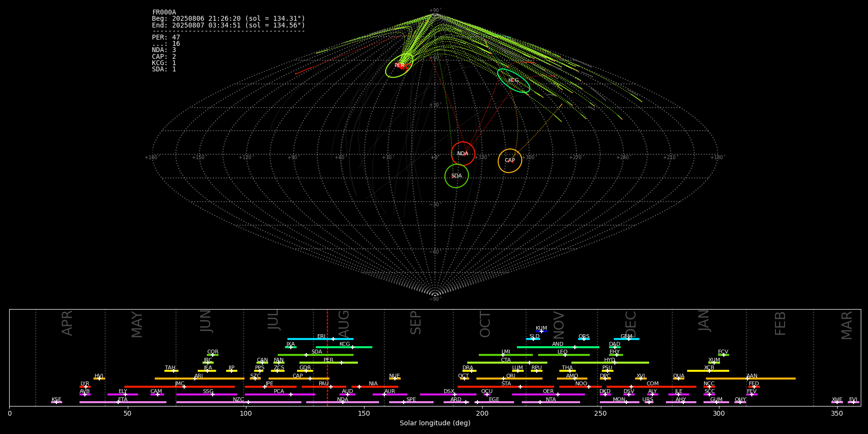Click the PER shower bar label in timeline

[x=328, y=360]
